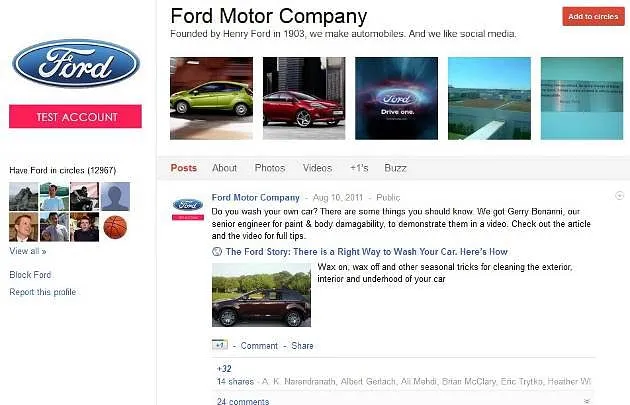Click the link icon beside The Ford Story
The width and height of the screenshot is (630, 405).
pos(217,252)
